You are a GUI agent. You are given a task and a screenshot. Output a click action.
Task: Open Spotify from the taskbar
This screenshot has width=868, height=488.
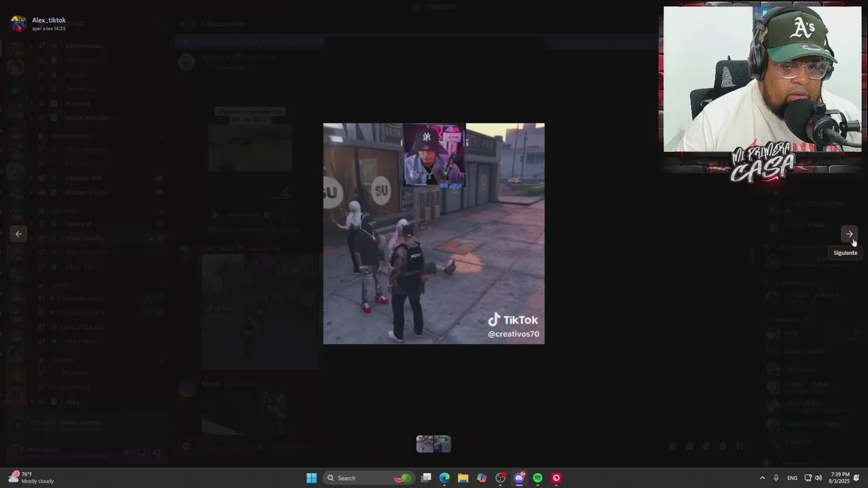click(538, 478)
